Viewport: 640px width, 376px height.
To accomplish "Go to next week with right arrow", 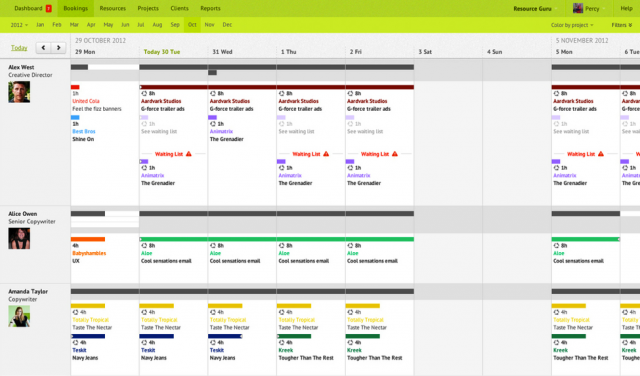I will [58, 48].
